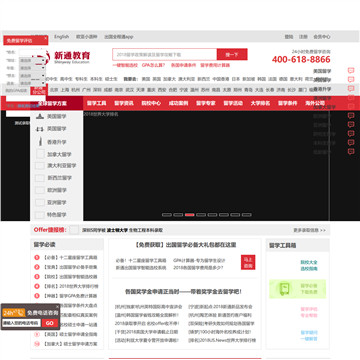Click chat icon next to right-side 香港升学
Viewport: 360px width, 360px height.
(x=351, y=89)
